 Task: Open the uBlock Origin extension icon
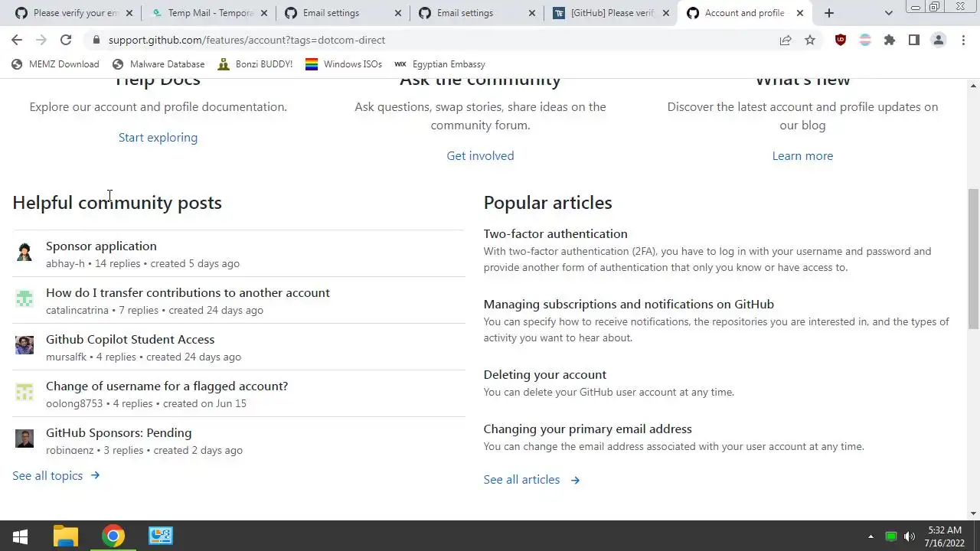(x=841, y=40)
